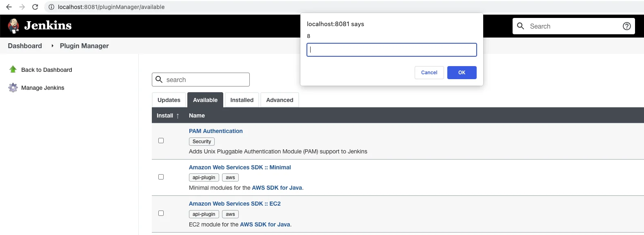Check the PAM Authentication install checkbox
Viewport: 644px width, 235px height.
click(x=161, y=141)
